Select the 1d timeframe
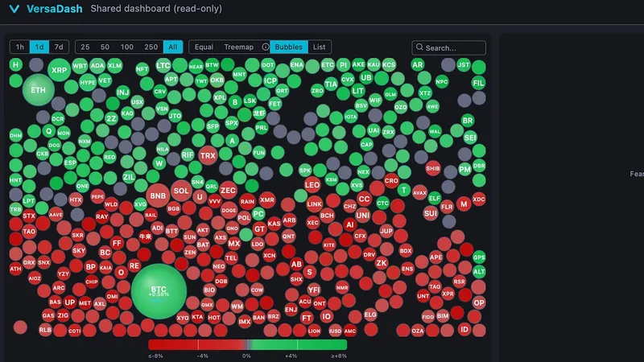This screenshot has height=362, width=644. [x=39, y=47]
